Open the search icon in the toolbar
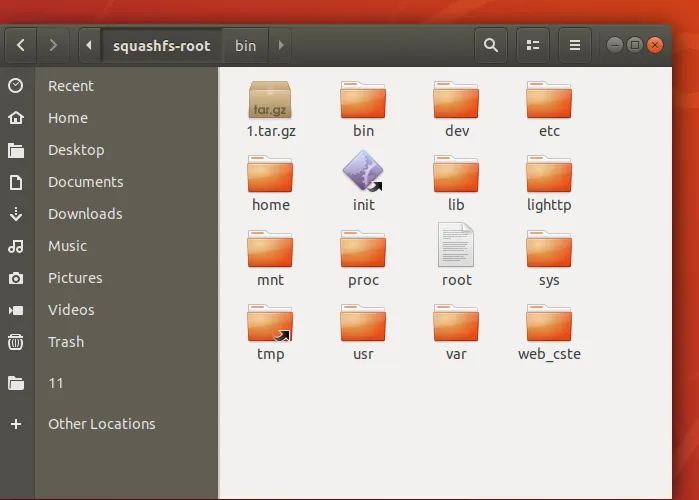Viewport: 699px width, 500px height. click(x=490, y=45)
